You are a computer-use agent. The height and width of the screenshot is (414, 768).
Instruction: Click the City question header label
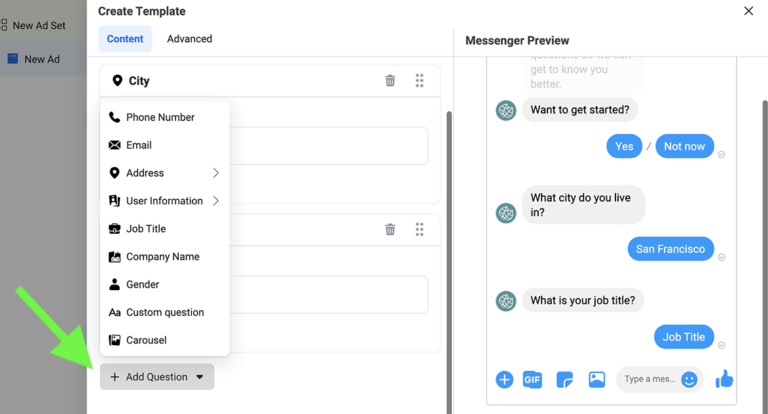click(139, 81)
